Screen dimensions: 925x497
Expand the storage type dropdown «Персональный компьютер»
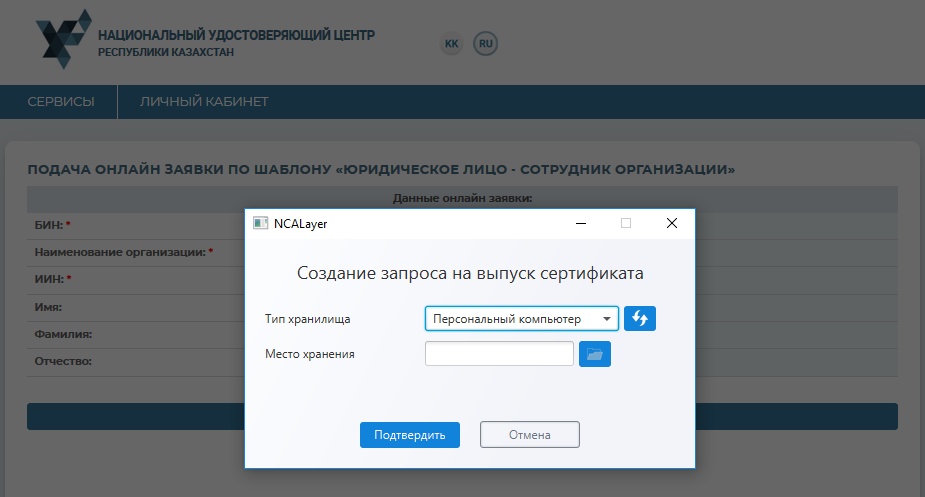[x=521, y=319]
